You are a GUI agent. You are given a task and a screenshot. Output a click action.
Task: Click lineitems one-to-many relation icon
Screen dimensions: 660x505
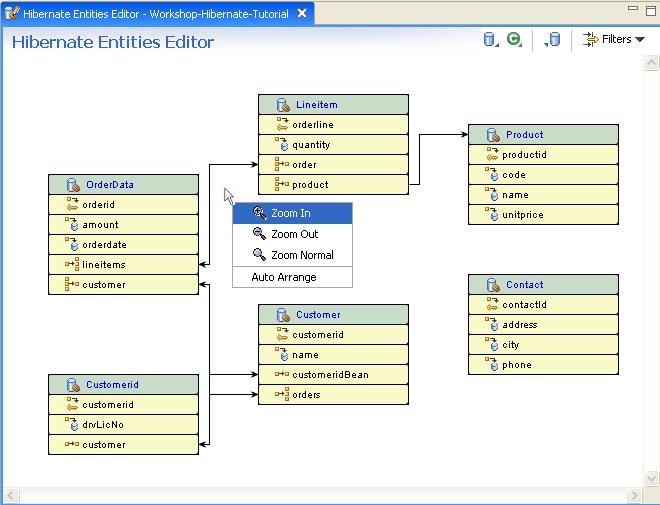pyautogui.click(x=72, y=264)
